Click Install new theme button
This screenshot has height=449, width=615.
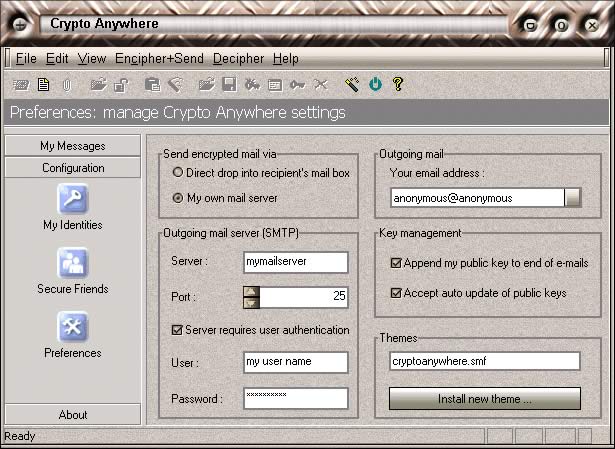pos(485,399)
